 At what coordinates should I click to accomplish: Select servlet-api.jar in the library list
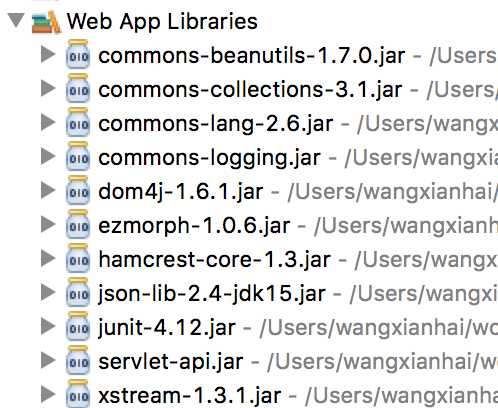pyautogui.click(x=170, y=362)
